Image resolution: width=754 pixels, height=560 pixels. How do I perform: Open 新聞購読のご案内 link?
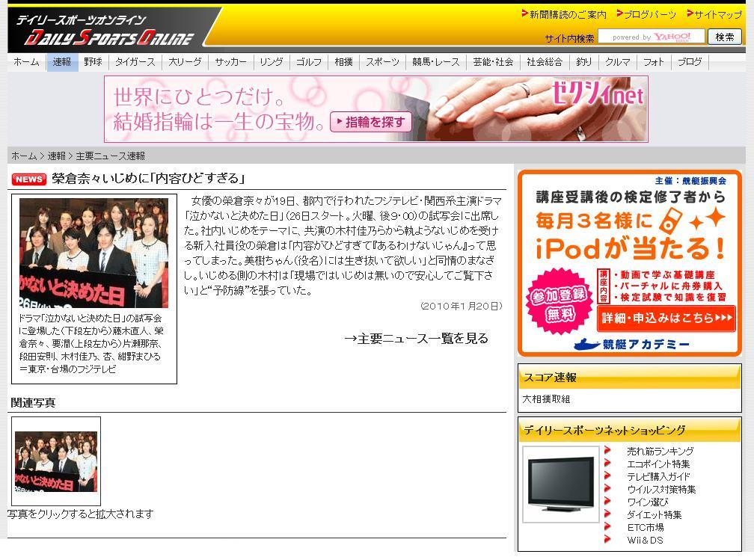point(568,15)
